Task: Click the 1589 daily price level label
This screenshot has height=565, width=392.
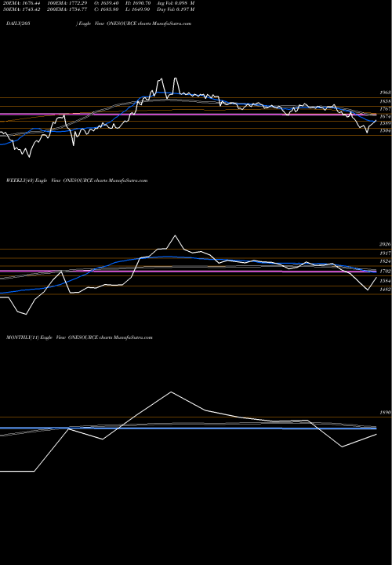Action: [x=385, y=123]
